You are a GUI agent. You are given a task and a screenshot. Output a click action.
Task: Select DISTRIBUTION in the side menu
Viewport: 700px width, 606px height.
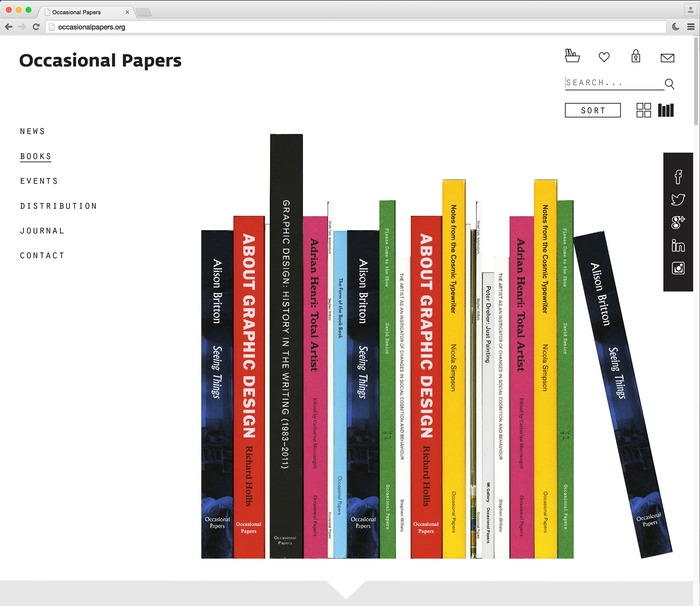tap(58, 206)
